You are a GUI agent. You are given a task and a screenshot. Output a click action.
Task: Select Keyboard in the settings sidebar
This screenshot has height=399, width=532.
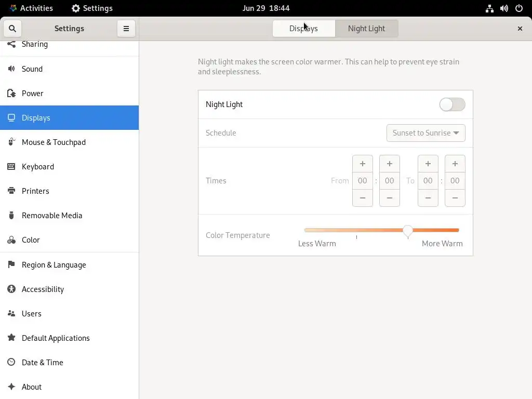(x=69, y=167)
